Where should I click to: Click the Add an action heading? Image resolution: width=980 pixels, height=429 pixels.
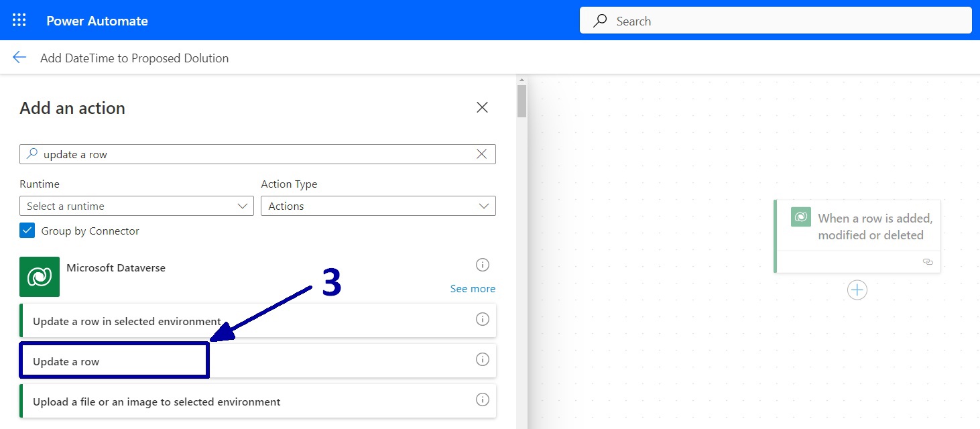click(x=72, y=108)
